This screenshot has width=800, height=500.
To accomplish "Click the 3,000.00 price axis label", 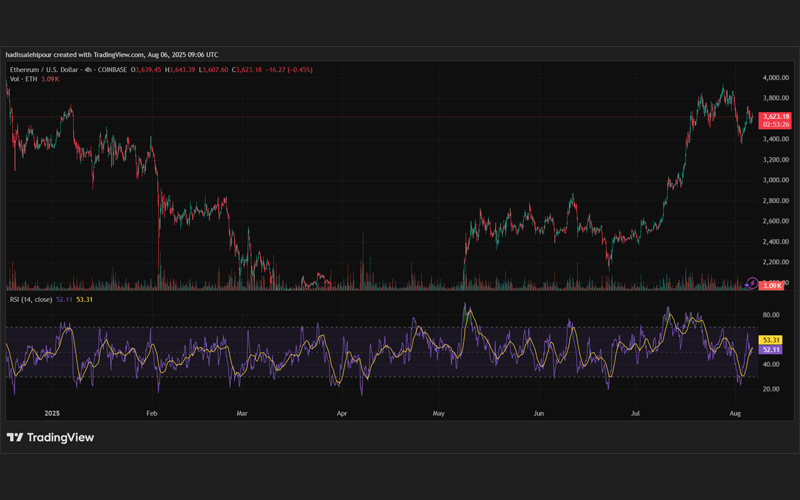I will pos(776,180).
